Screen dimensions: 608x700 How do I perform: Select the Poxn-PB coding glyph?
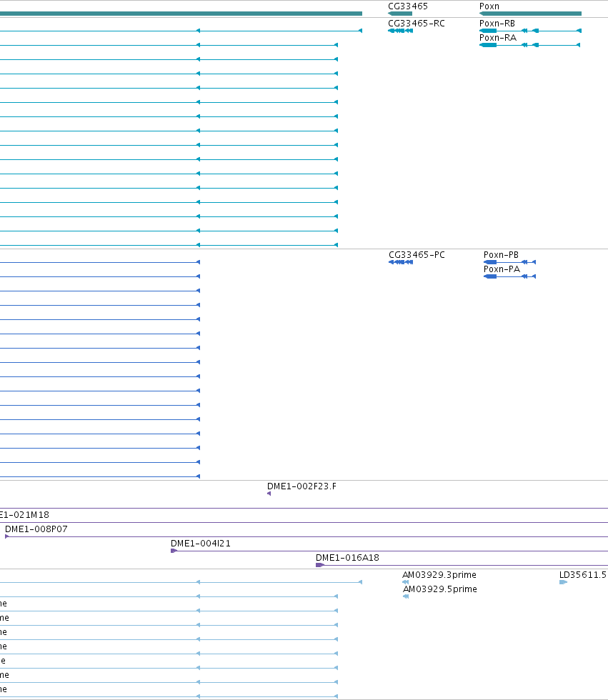coord(510,262)
